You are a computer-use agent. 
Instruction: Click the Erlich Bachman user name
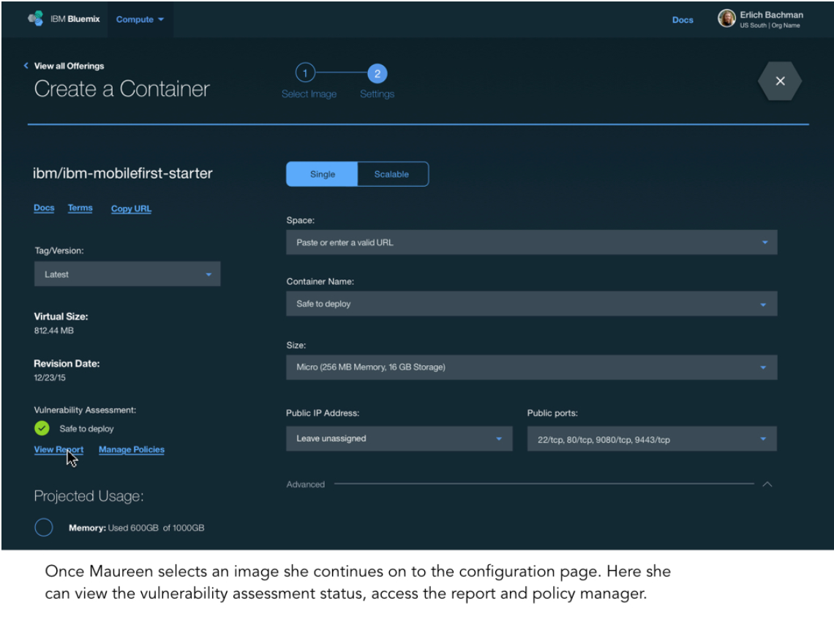tap(771, 15)
